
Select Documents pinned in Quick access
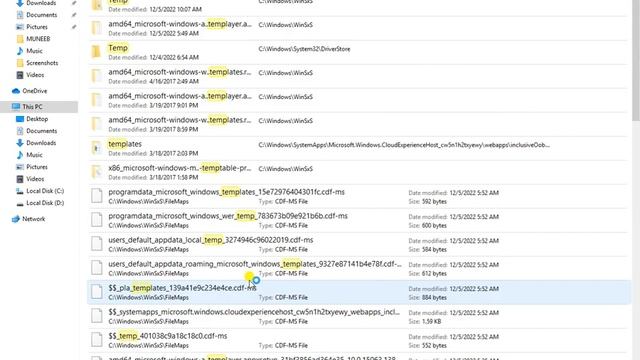coord(41,15)
